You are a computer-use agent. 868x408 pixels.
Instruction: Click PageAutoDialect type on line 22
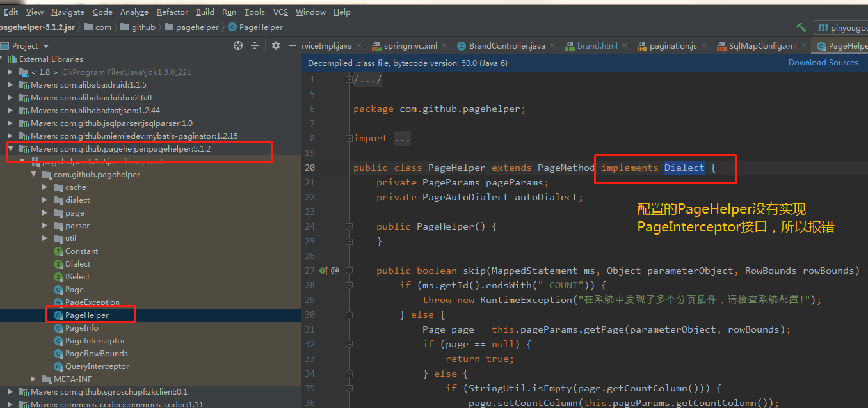pyautogui.click(x=465, y=198)
